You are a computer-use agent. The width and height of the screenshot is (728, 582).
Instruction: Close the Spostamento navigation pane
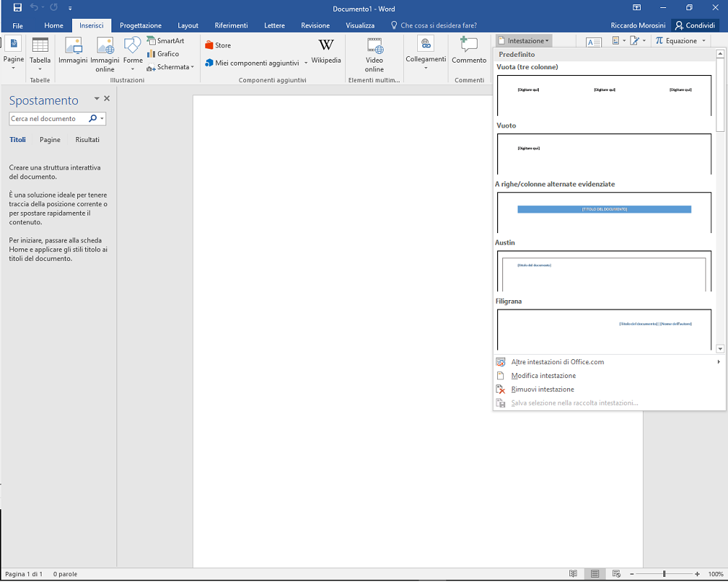click(107, 98)
